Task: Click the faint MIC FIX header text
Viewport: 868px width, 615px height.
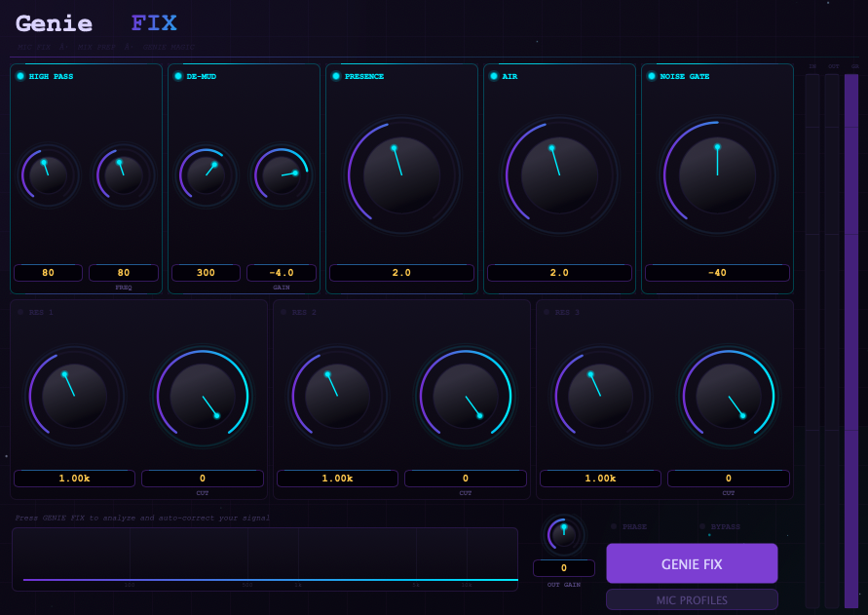Action: click(34, 47)
